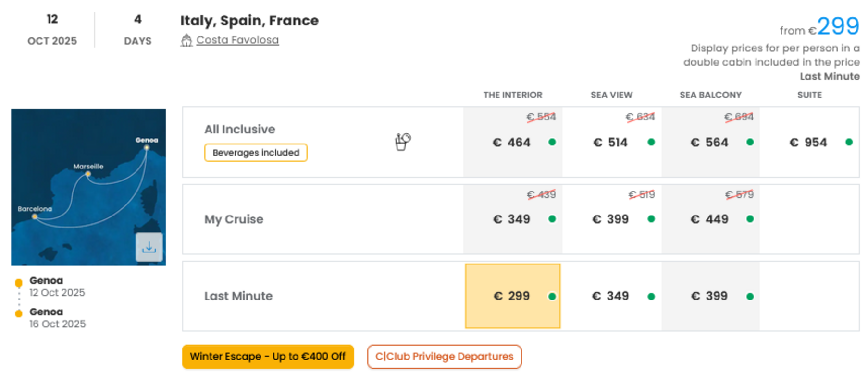Select All Inclusive Sea Balcony €564 price
Viewport: 868px width, 384px height.
click(x=711, y=142)
